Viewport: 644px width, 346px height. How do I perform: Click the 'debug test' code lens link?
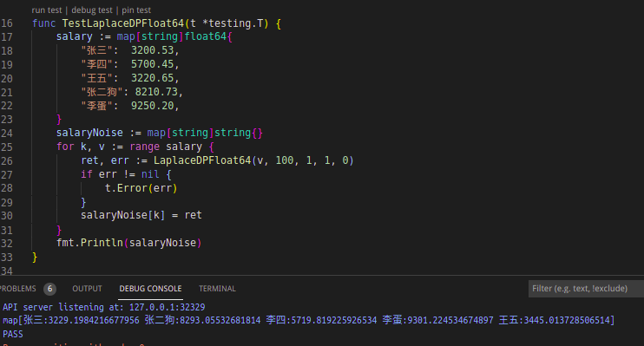point(92,10)
